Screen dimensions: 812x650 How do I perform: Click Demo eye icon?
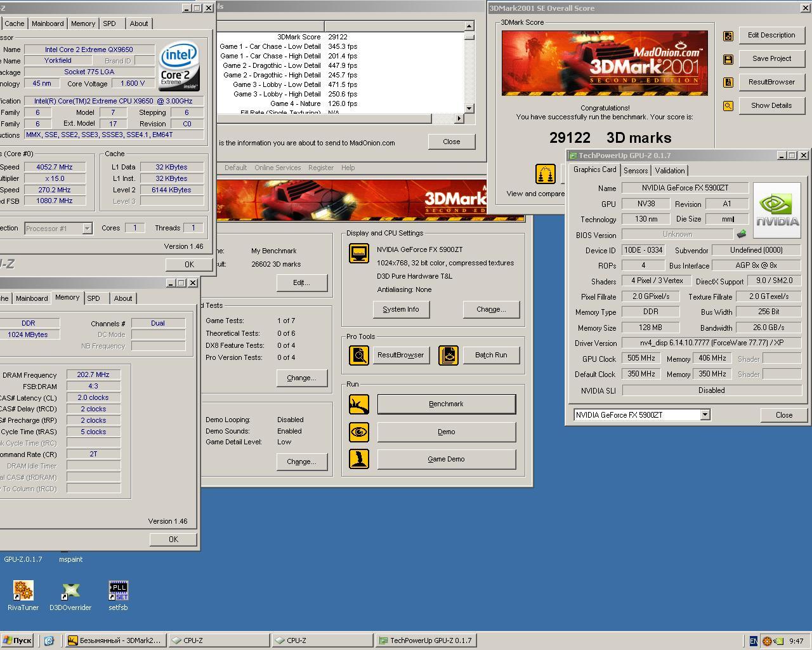pos(359,432)
